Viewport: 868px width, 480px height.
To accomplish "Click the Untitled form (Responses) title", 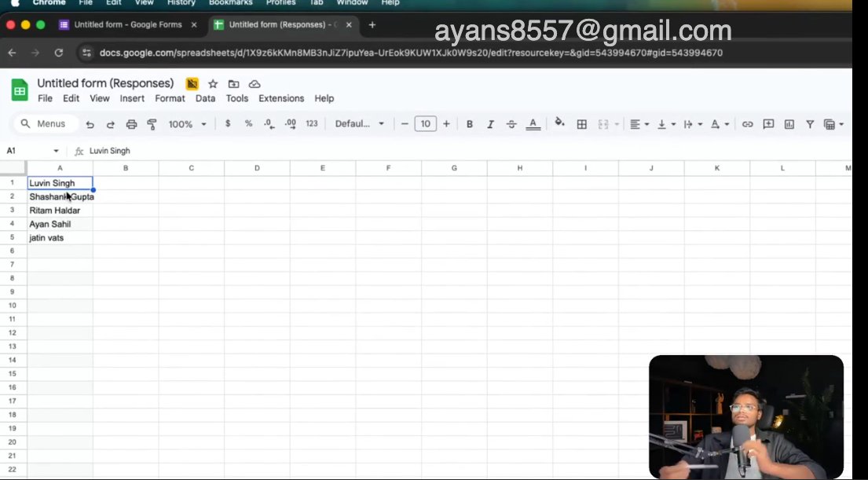I will pyautogui.click(x=105, y=83).
